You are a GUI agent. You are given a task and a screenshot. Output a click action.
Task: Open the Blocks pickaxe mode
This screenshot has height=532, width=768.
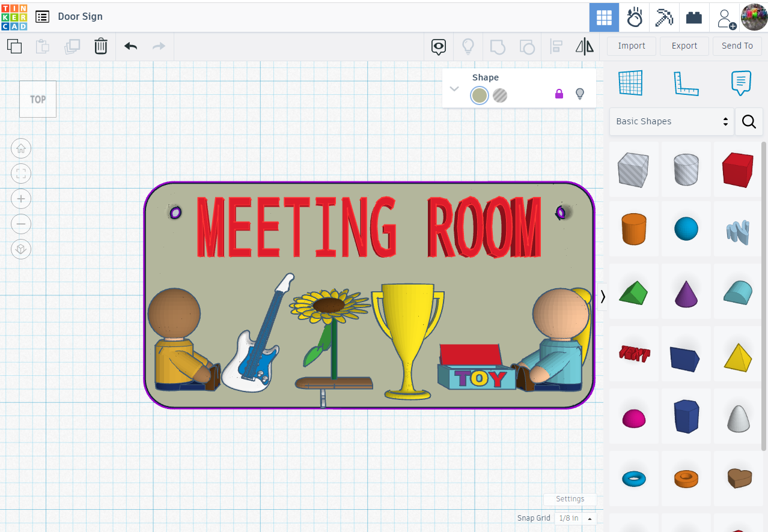pyautogui.click(x=664, y=17)
